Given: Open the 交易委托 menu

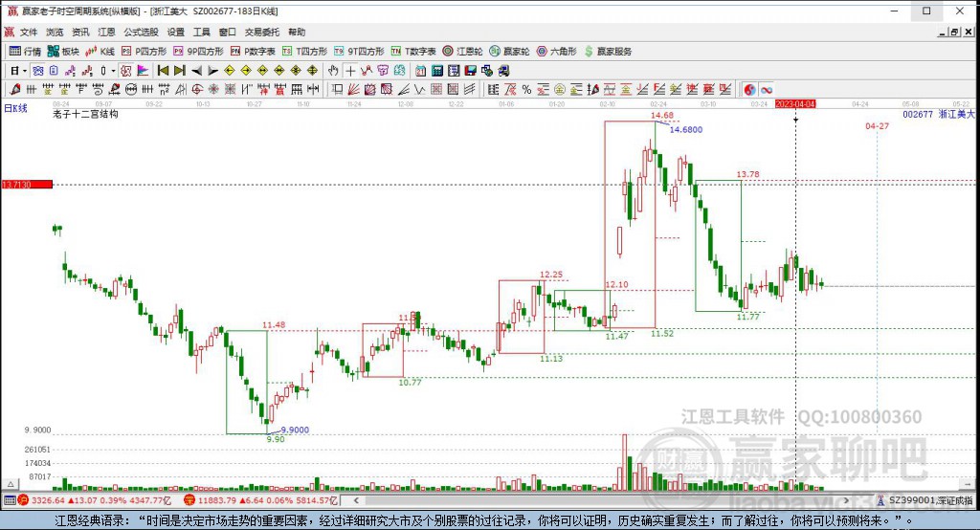Looking at the screenshot, I should click(x=262, y=32).
